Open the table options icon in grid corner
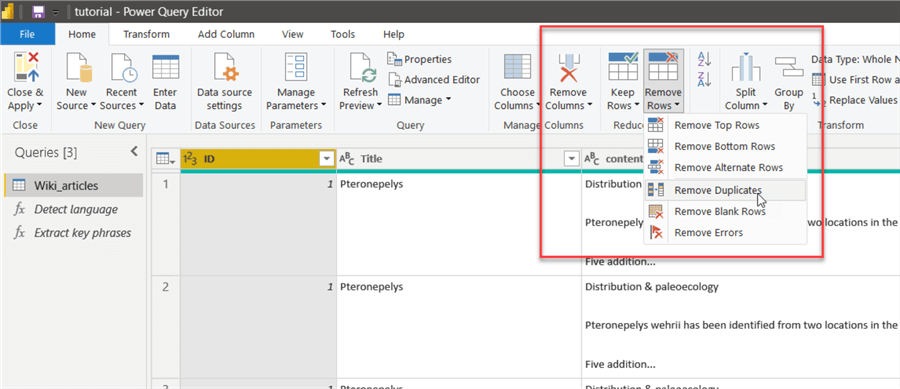Screen dimensions: 900x389 (x=165, y=159)
